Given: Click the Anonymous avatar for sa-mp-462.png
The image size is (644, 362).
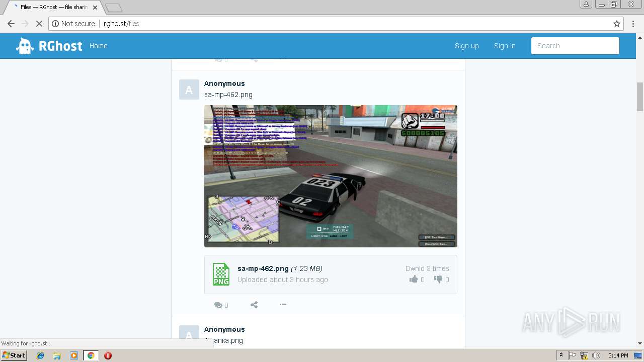Looking at the screenshot, I should [189, 89].
